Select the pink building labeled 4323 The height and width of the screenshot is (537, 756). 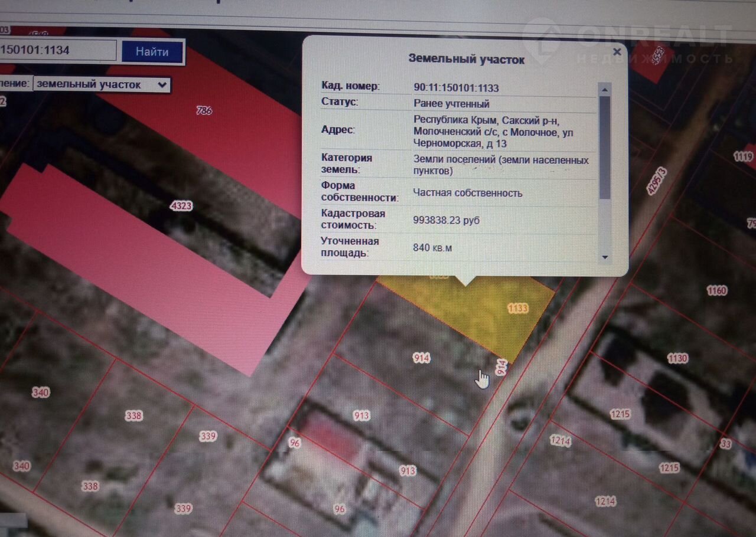point(181,206)
